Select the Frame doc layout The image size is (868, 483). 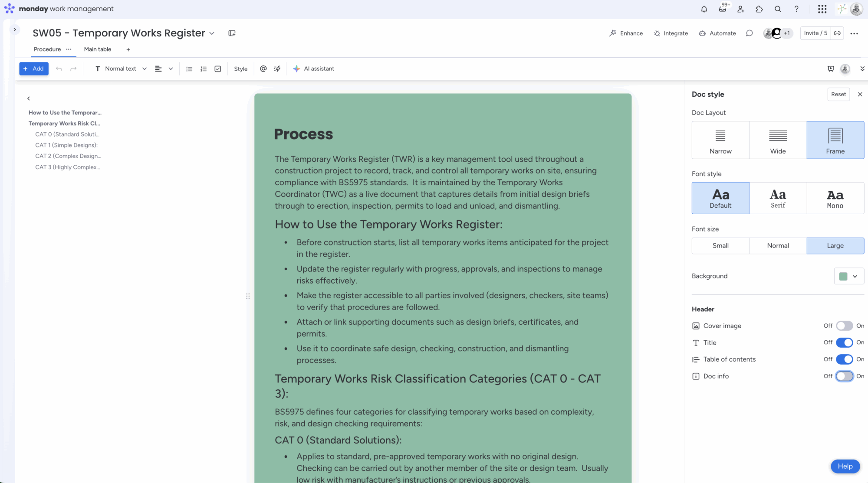[835, 140]
